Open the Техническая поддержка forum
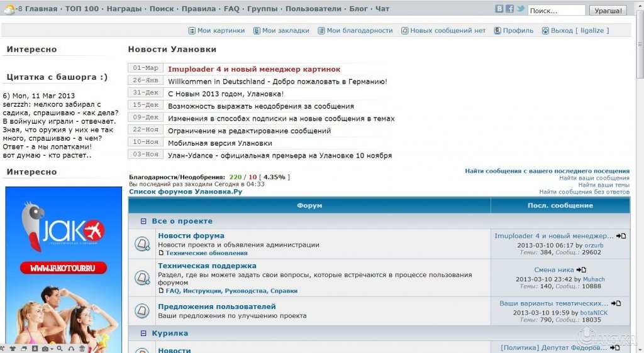The height and width of the screenshot is (353, 644). click(x=207, y=266)
